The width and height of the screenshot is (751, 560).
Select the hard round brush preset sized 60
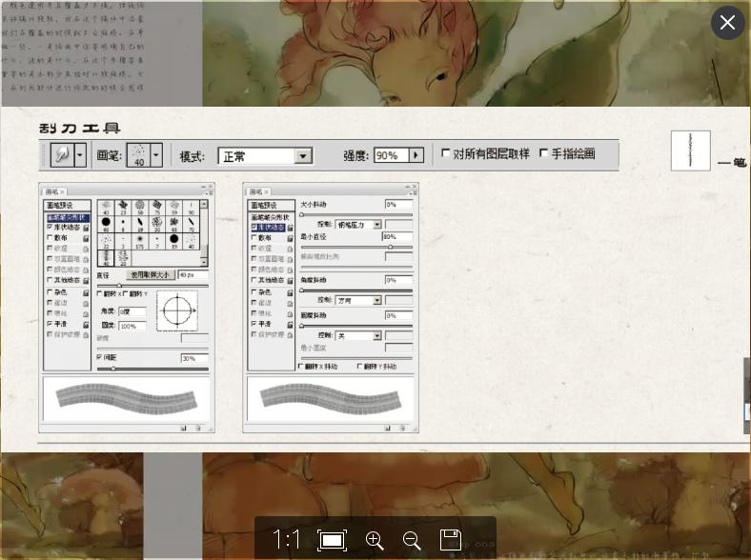(x=106, y=223)
